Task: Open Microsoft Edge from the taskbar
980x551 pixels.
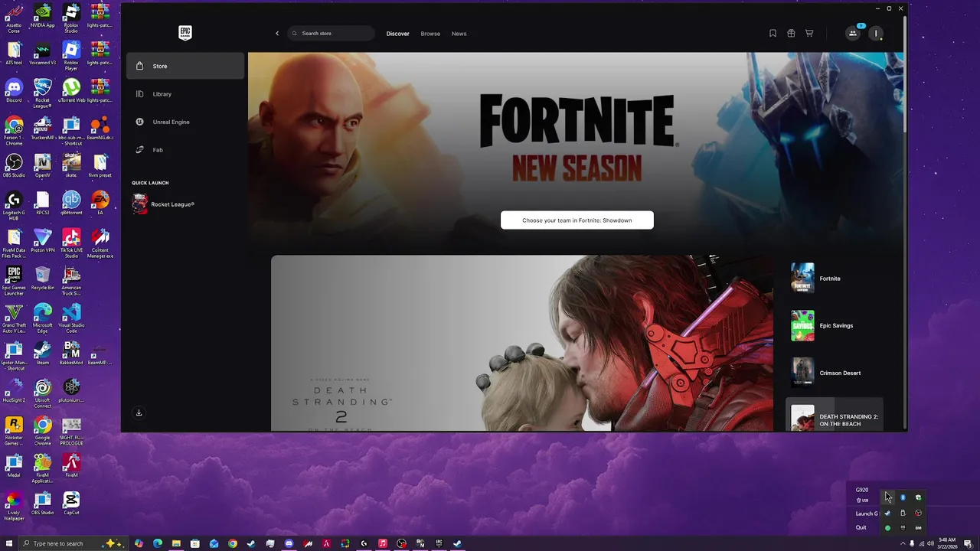Action: pos(158,543)
